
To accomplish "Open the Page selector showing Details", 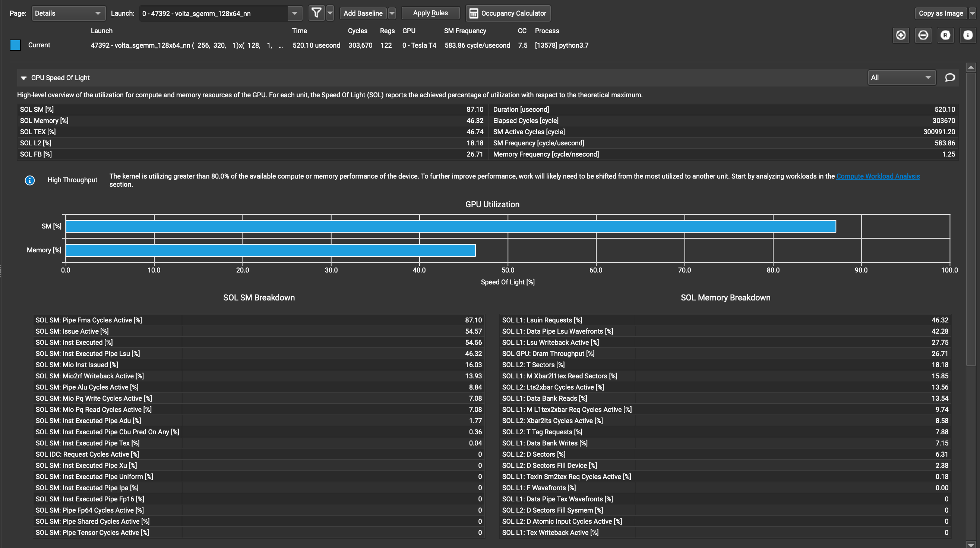I will click(x=69, y=13).
